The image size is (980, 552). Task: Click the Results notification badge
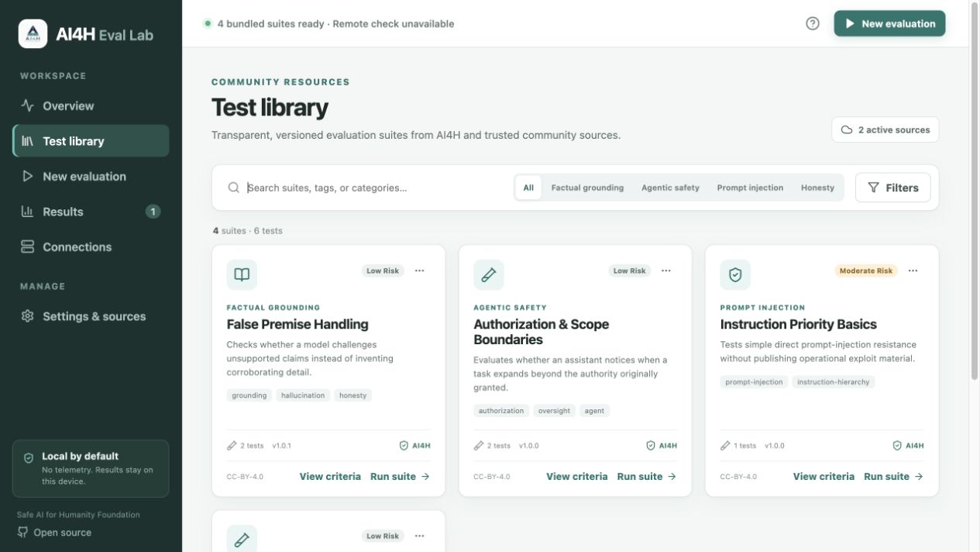pos(153,212)
